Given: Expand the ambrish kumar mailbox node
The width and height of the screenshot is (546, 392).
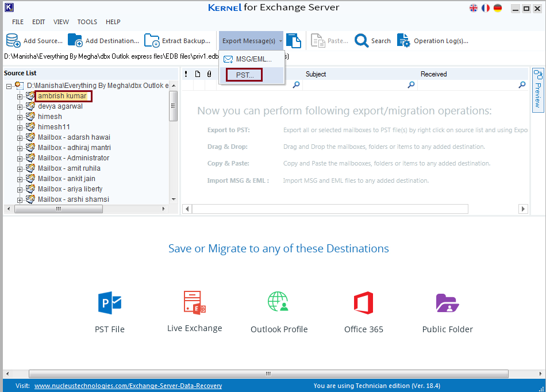Looking at the screenshot, I should pos(20,97).
